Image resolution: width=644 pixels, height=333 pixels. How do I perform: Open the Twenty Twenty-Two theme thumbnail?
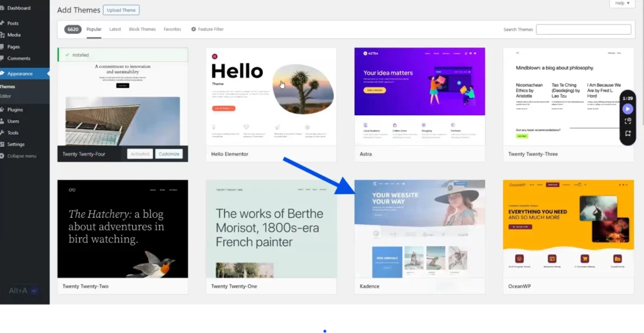tap(123, 229)
